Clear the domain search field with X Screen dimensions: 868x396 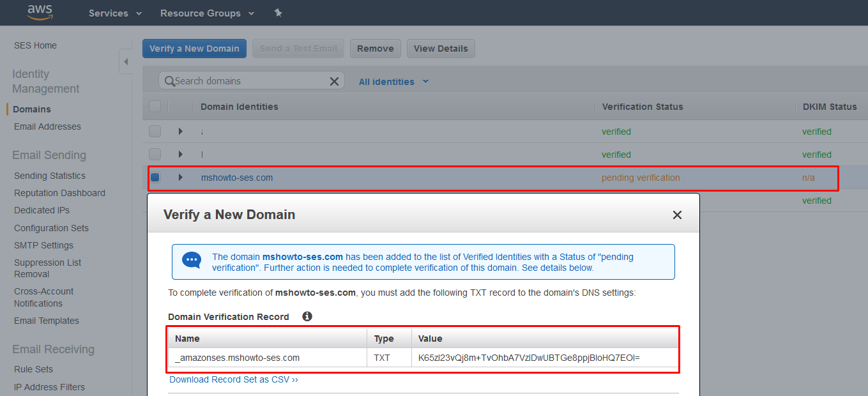(334, 81)
